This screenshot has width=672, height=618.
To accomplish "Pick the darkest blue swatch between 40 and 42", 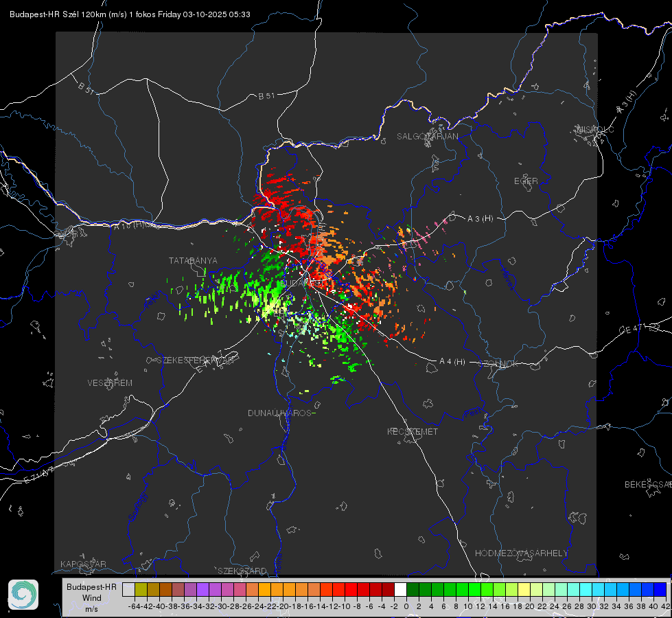I will [x=660, y=590].
